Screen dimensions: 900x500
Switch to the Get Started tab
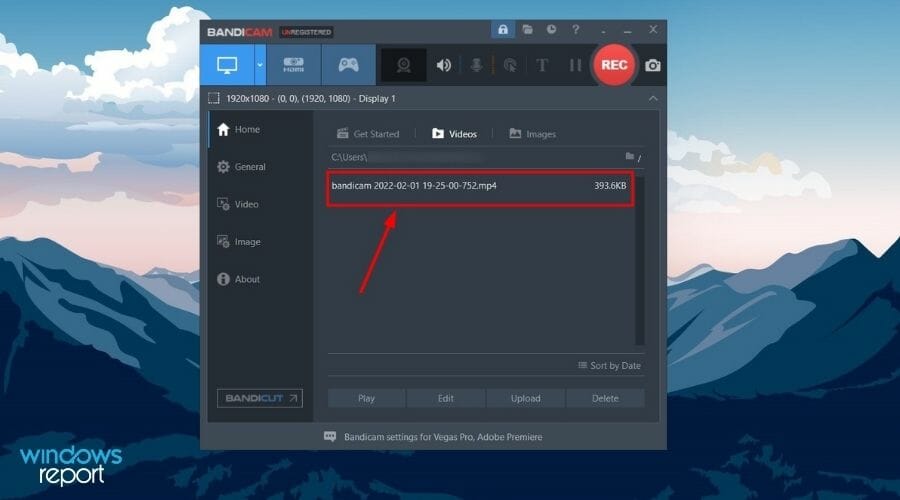(368, 134)
